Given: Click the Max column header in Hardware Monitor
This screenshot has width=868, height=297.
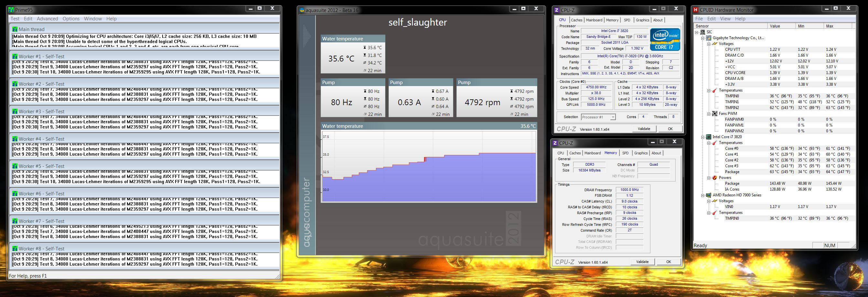Looking at the screenshot, I should point(838,26).
